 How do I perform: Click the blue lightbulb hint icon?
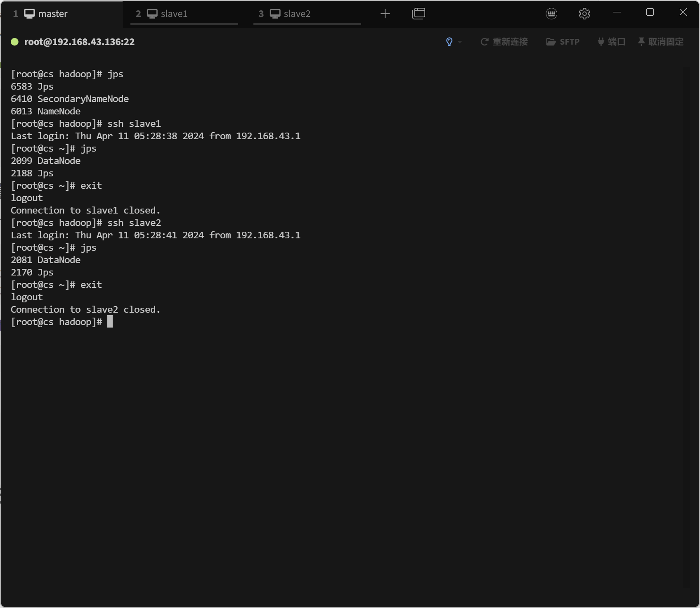[449, 42]
